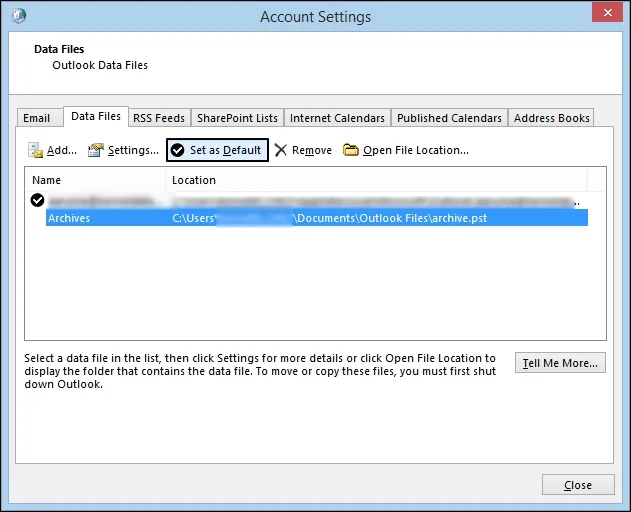This screenshot has height=512, width=631.
Task: Click the Remove X icon
Action: click(280, 150)
